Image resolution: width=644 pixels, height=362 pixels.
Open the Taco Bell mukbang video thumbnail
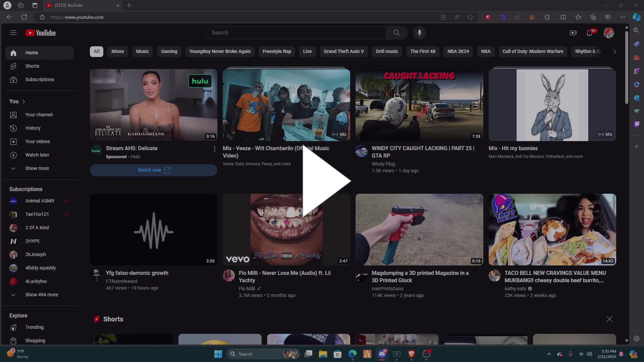point(552,229)
